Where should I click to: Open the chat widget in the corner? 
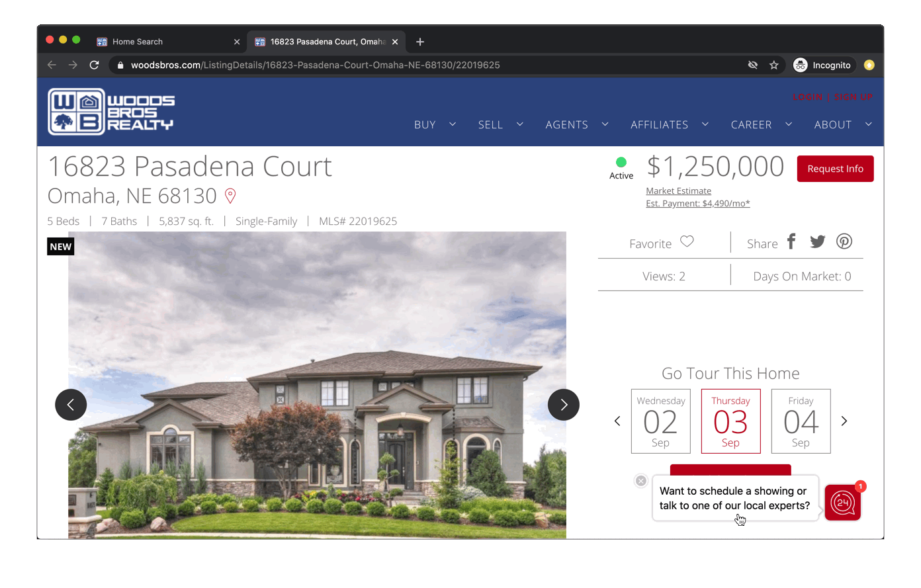842,503
